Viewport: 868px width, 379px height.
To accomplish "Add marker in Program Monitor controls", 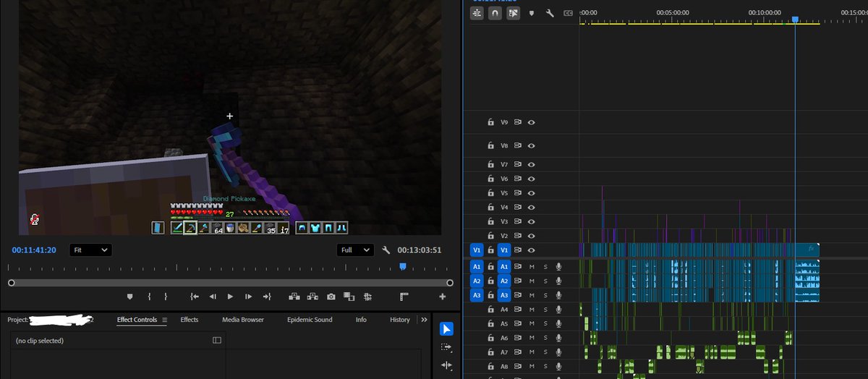I will pyautogui.click(x=130, y=297).
